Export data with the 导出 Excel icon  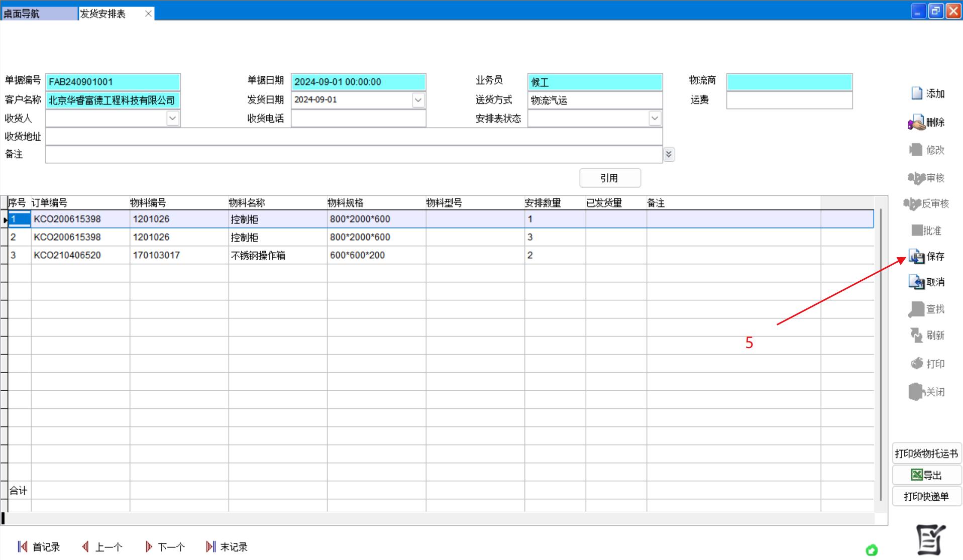pyautogui.click(x=917, y=475)
